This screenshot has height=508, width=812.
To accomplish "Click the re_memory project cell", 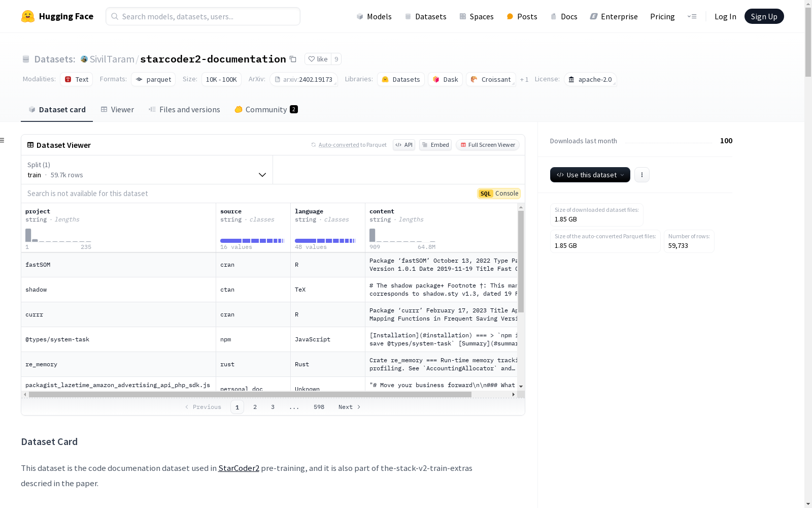I will point(118,364).
